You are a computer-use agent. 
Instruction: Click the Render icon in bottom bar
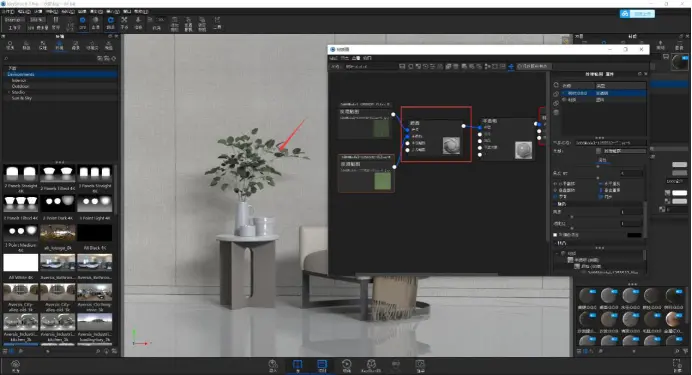[x=420, y=366]
